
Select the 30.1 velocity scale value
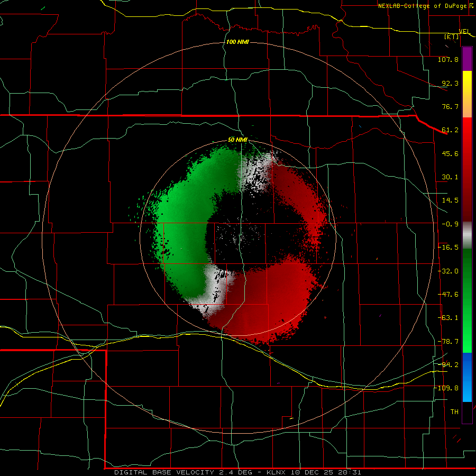450,177
